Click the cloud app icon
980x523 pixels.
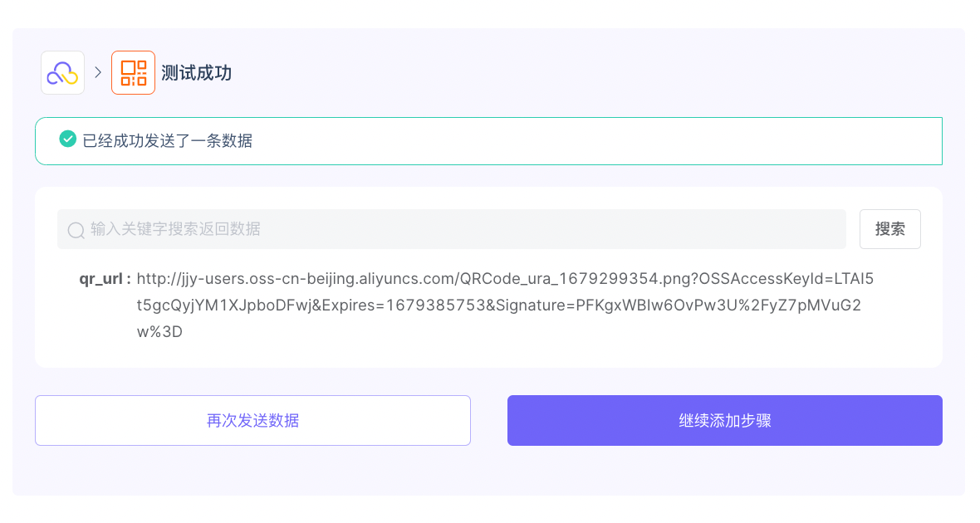coord(62,73)
